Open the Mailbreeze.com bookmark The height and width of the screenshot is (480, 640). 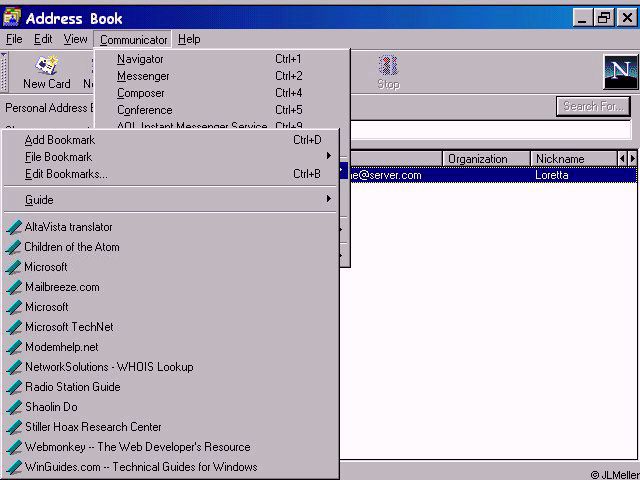(x=171, y=287)
